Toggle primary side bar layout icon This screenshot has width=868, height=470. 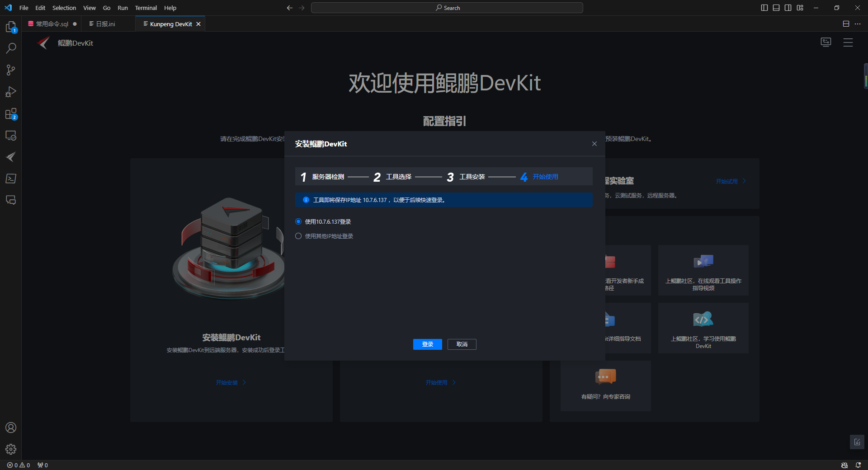(764, 8)
